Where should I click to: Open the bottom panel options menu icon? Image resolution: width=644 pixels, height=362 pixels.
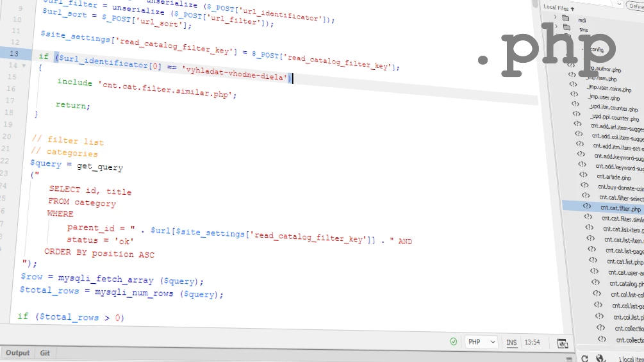pyautogui.click(x=569, y=359)
